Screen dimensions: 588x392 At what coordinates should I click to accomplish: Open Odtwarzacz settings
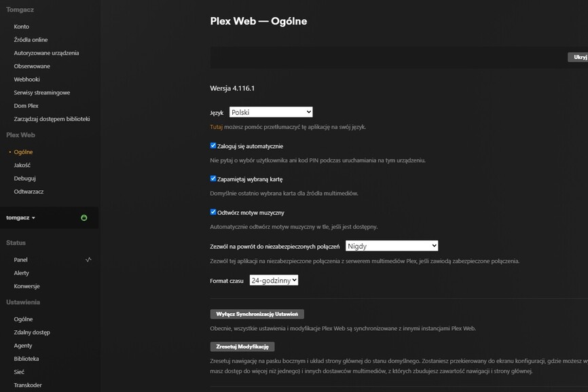pos(29,192)
